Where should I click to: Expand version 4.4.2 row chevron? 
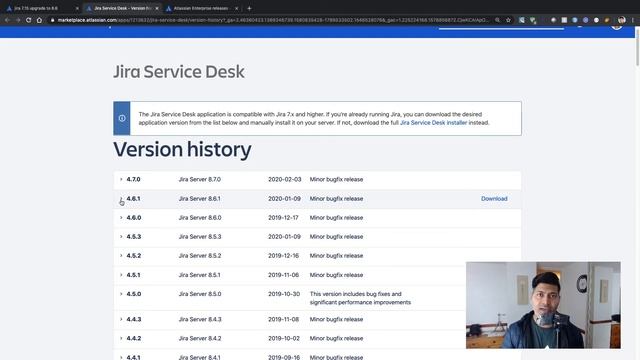121,338
